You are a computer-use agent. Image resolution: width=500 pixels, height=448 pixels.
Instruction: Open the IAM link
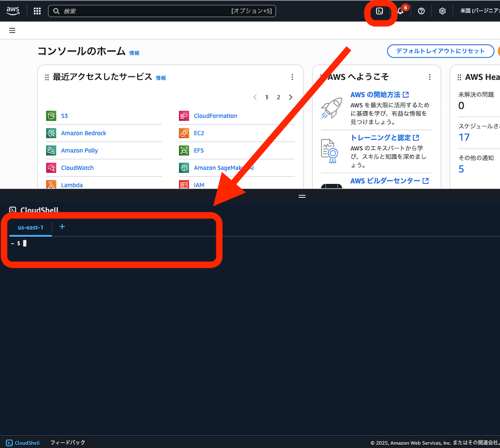point(199,185)
